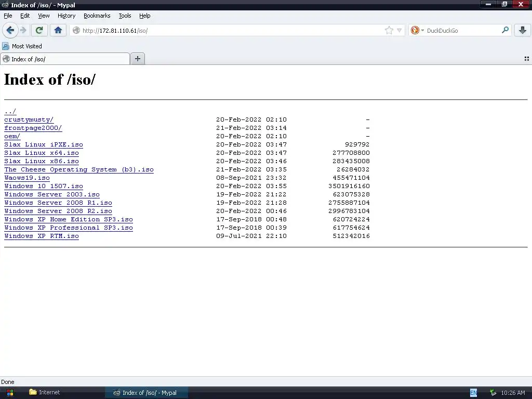
Task: Click the file size 3501916160
Action: click(x=349, y=187)
